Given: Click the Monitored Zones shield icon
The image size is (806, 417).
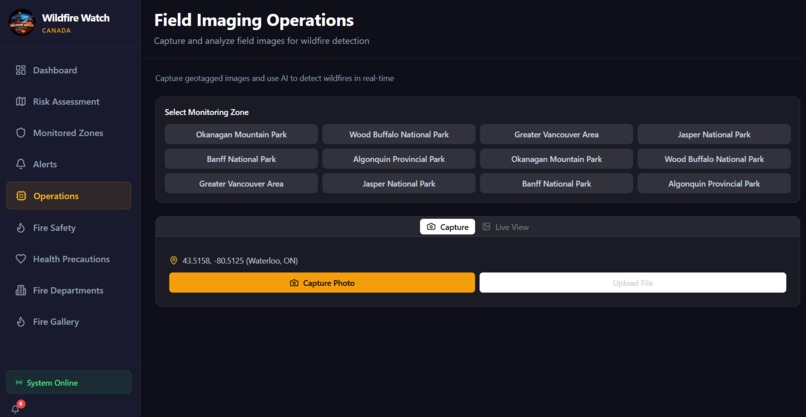Looking at the screenshot, I should [21, 133].
